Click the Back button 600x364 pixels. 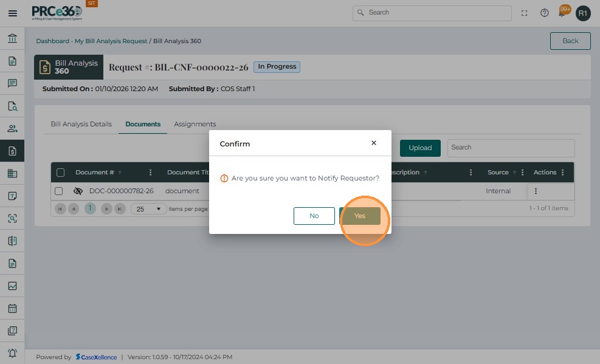[570, 41]
